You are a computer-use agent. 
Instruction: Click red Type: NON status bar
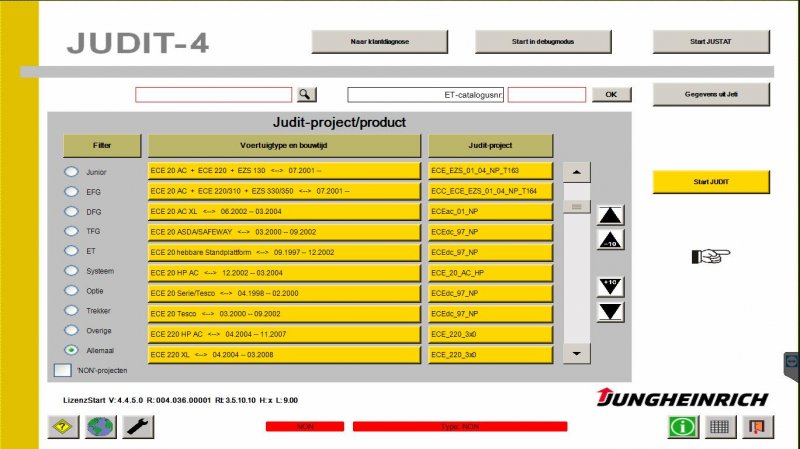pos(460,426)
